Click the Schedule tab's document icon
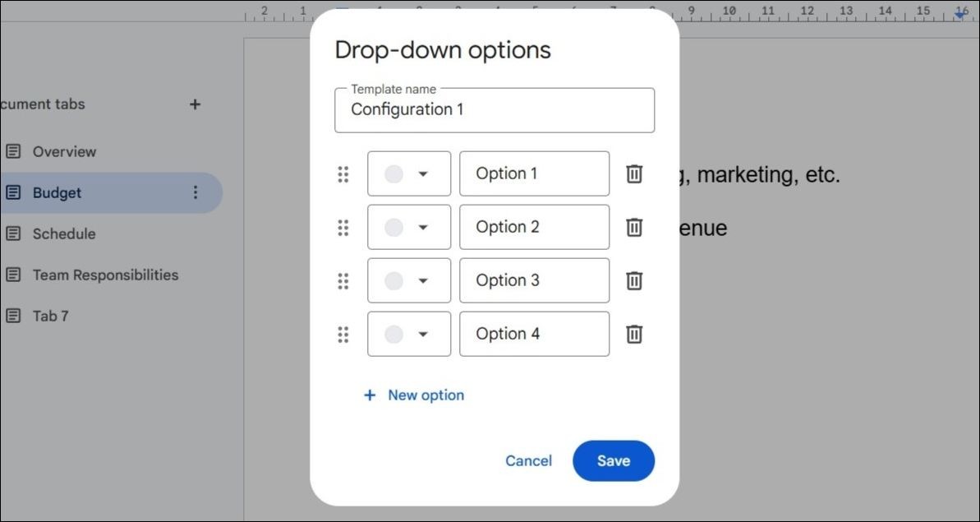 click(13, 233)
